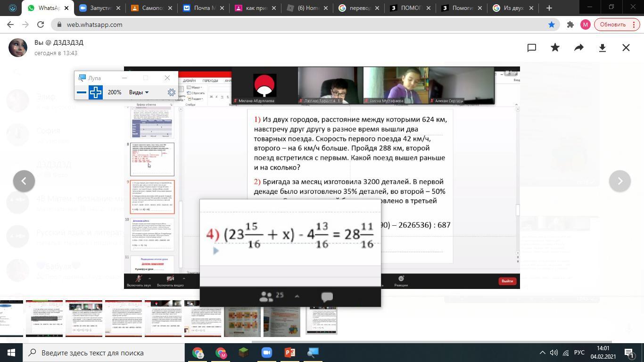Open the Windows Start menu
Viewport: 644px width, 362px height.
[11, 353]
